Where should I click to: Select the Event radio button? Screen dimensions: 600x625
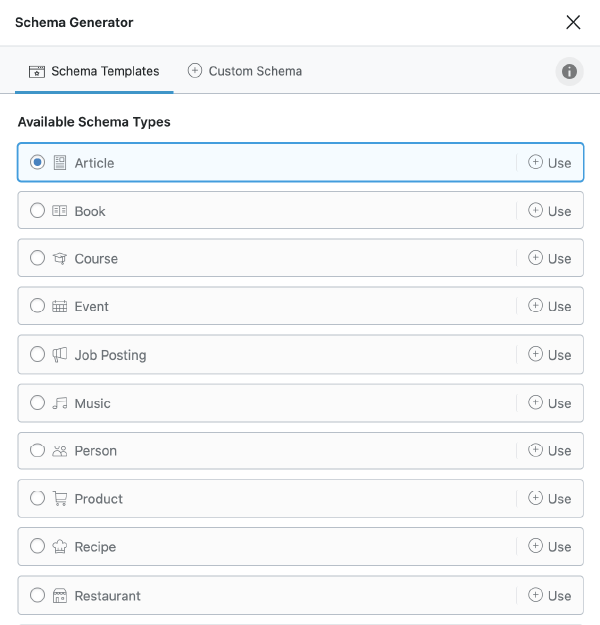tap(38, 307)
